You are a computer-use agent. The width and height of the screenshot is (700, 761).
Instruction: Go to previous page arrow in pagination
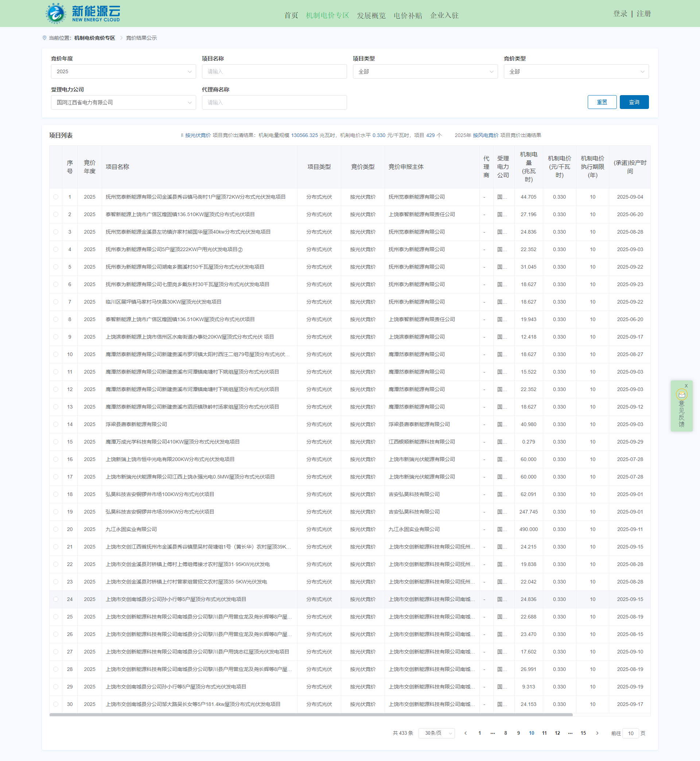[x=466, y=733]
